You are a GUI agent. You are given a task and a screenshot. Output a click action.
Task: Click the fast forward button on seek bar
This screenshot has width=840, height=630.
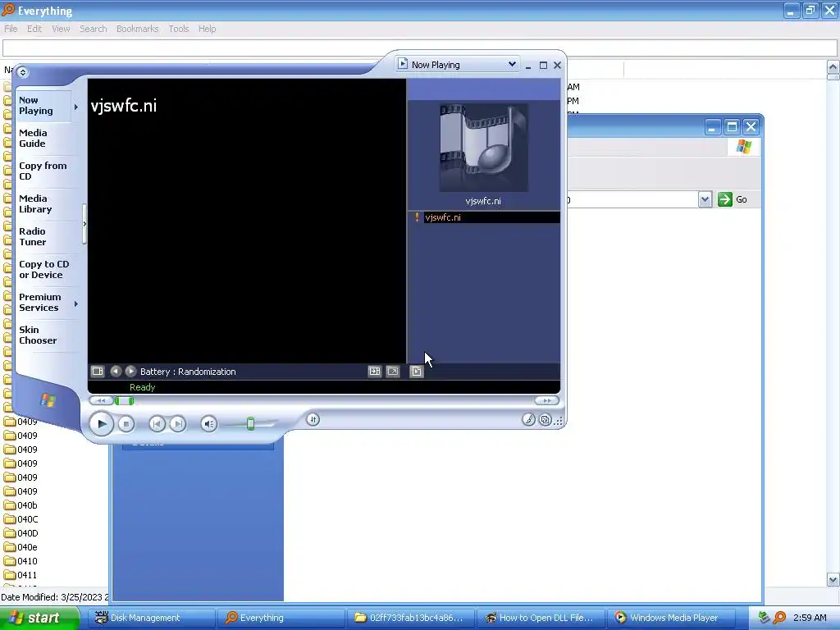546,400
